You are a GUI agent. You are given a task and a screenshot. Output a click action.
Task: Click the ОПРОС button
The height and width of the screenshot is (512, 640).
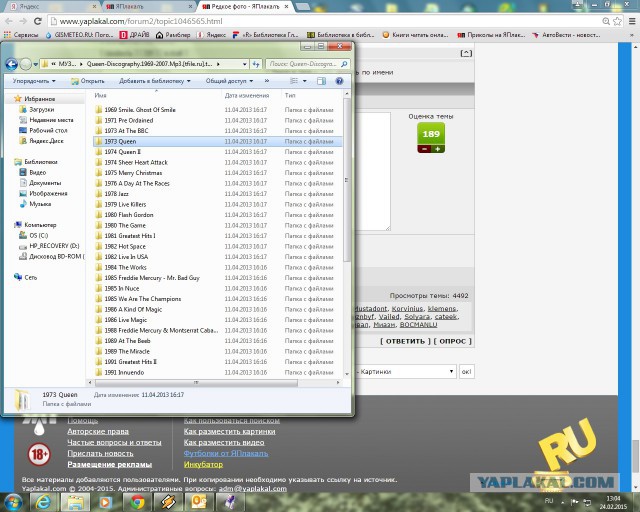point(452,341)
